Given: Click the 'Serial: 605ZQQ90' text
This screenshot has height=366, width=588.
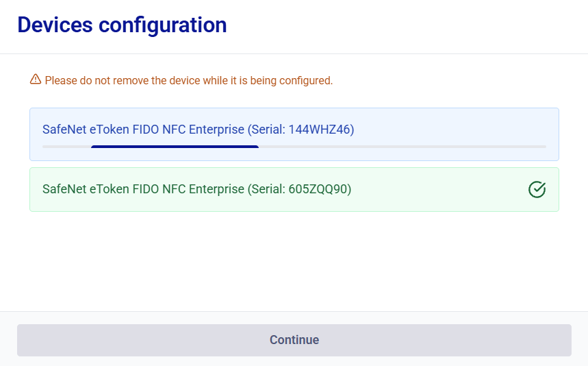Looking at the screenshot, I should point(299,188).
